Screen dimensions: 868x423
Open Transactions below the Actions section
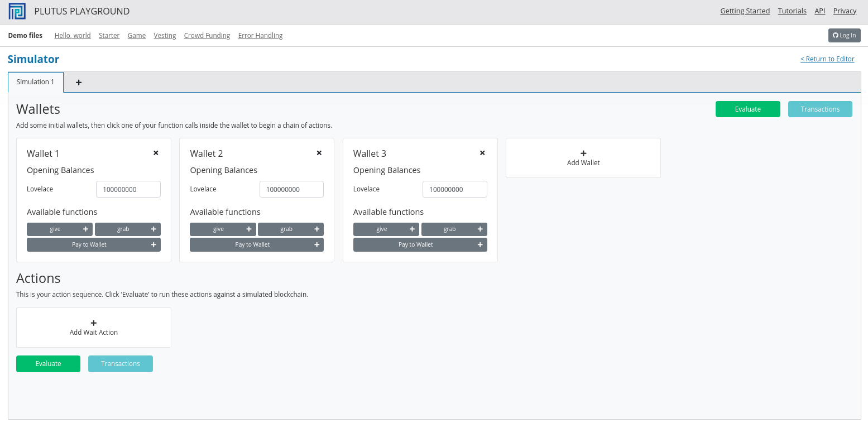tap(121, 364)
